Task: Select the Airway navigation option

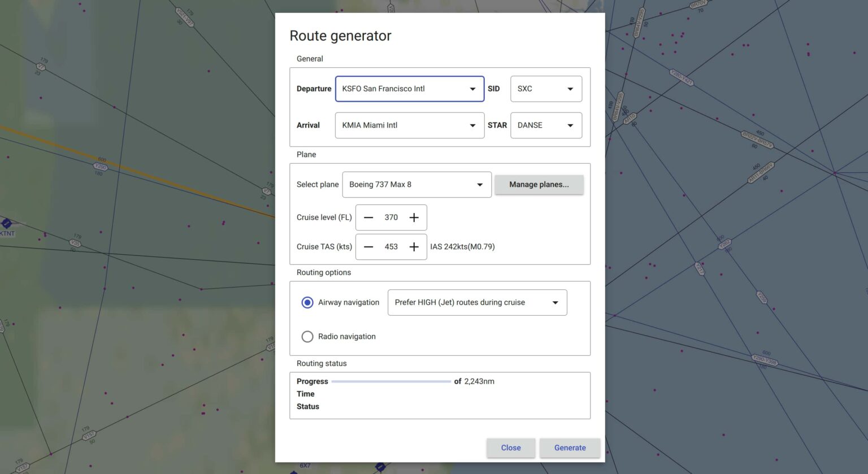Action: coord(307,302)
